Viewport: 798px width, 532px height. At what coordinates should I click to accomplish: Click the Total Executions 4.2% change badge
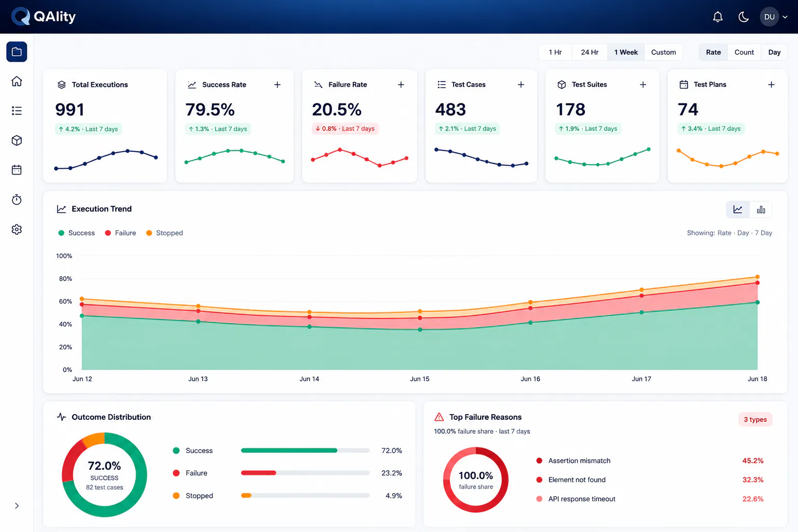tap(88, 129)
